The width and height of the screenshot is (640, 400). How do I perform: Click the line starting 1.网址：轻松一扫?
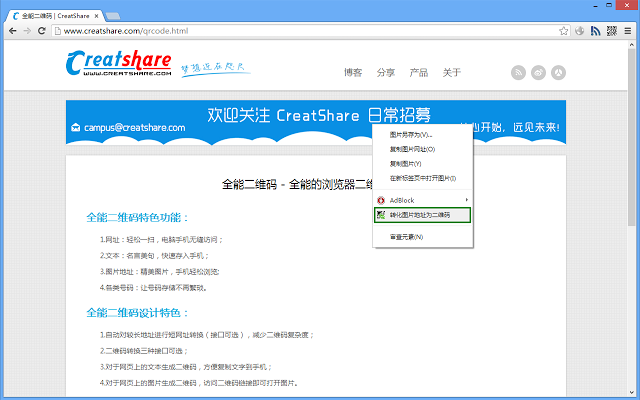[x=161, y=240]
